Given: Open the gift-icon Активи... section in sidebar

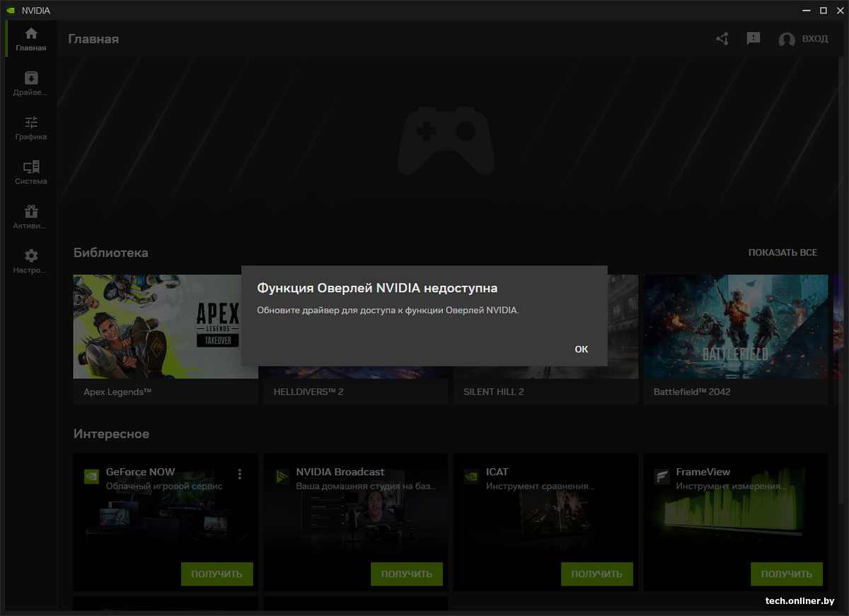Looking at the screenshot, I should coord(31,217).
